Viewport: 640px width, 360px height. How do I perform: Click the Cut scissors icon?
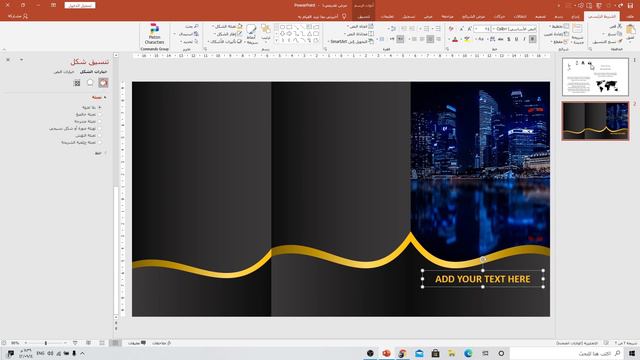pos(619,26)
